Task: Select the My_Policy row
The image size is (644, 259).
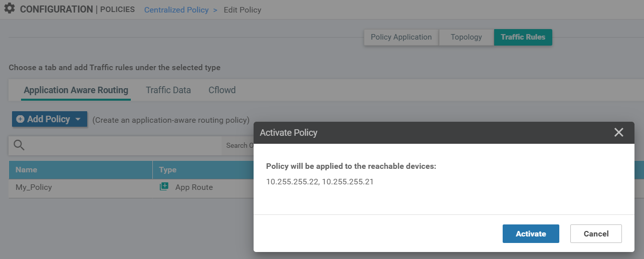Action: point(34,187)
